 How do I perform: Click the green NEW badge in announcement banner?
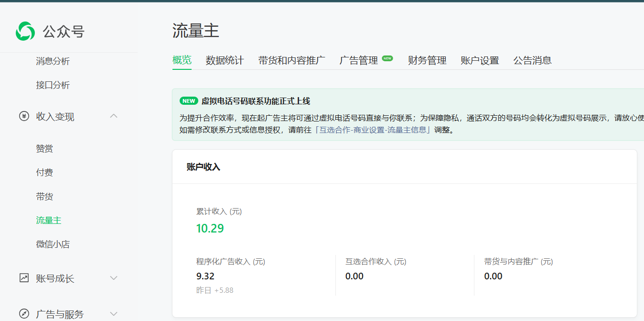189,101
